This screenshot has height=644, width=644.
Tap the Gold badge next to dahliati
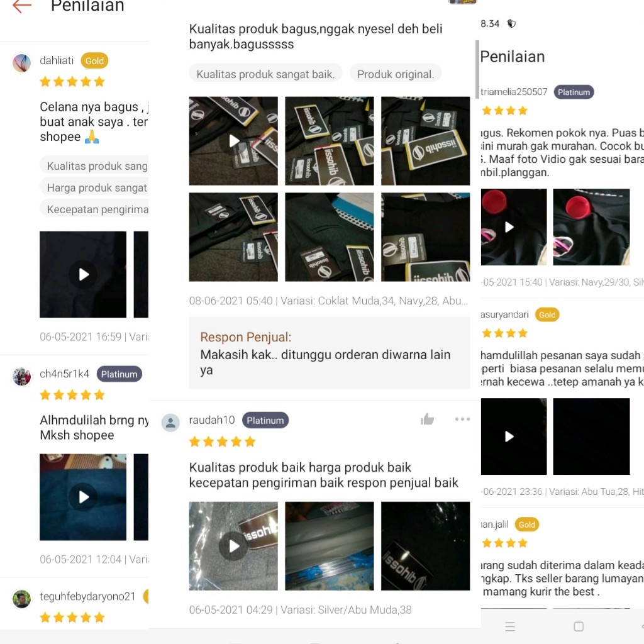click(94, 61)
